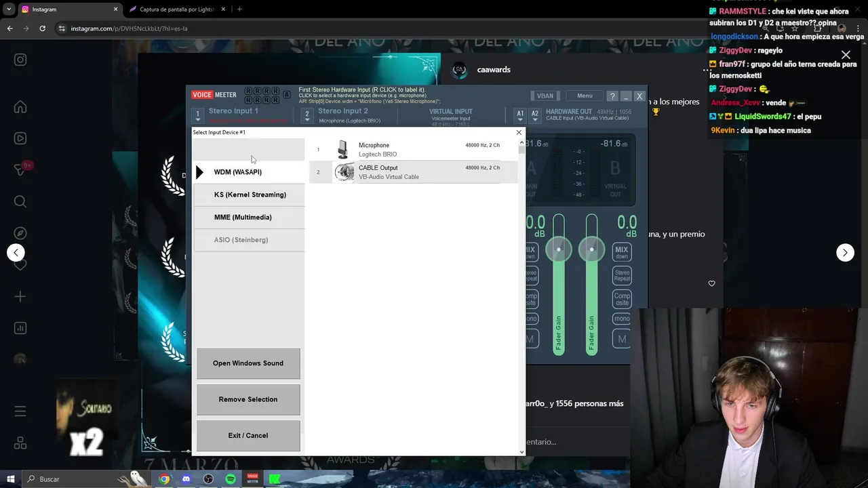Open Instagram Reels icon in sidebar
868x488 pixels.
tap(20, 138)
